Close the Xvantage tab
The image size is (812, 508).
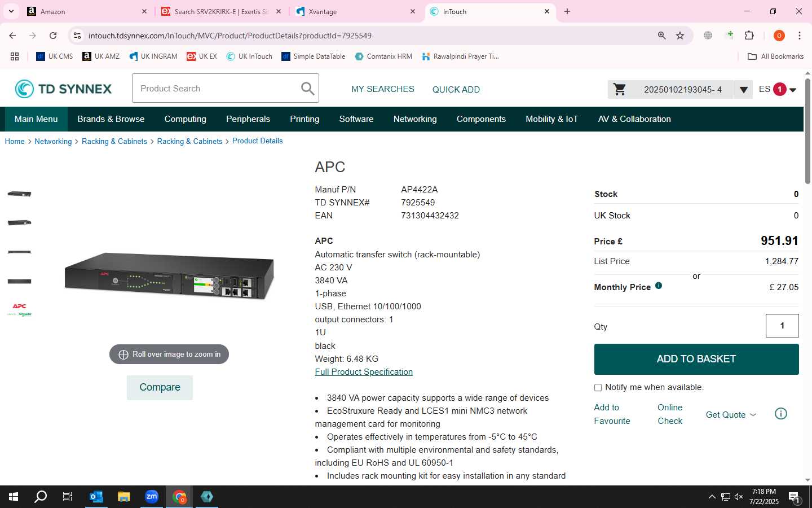[413, 11]
